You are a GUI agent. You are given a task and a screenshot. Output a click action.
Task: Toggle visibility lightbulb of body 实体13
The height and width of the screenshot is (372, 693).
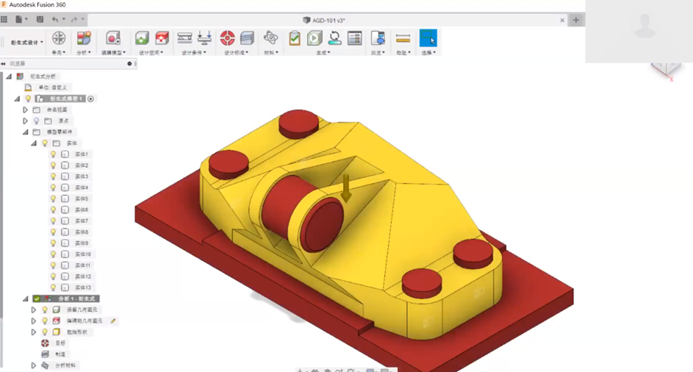[53, 288]
